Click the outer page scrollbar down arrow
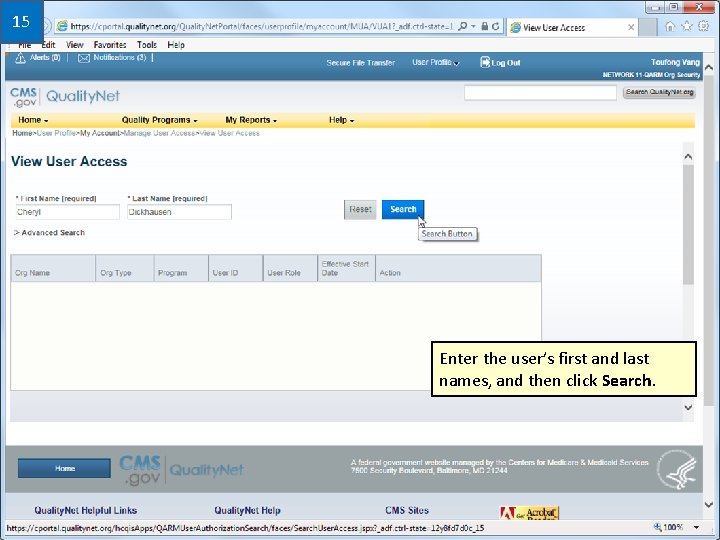Image resolution: width=720 pixels, height=540 pixels. coord(709,504)
